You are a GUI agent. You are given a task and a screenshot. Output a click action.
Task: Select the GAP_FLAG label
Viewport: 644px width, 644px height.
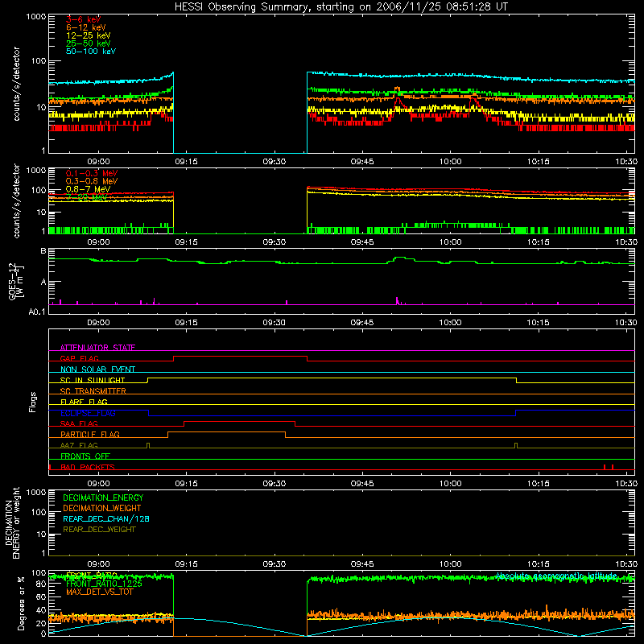[79, 358]
